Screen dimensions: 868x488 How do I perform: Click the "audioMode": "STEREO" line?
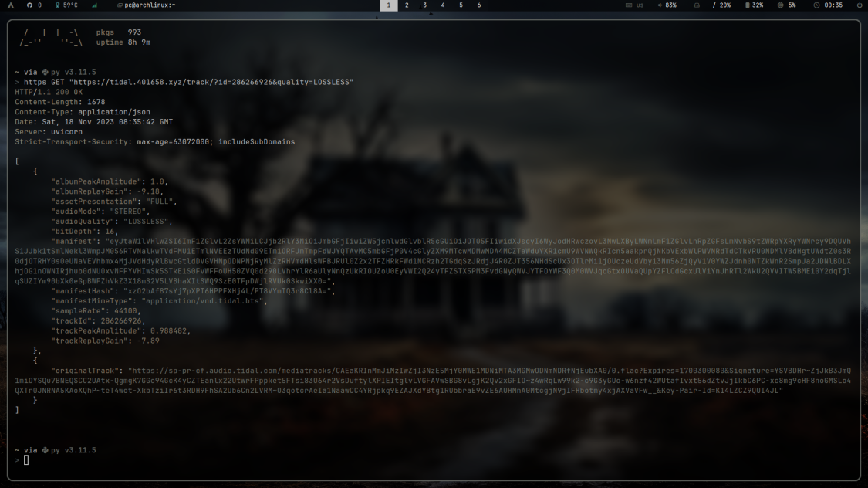pyautogui.click(x=101, y=212)
